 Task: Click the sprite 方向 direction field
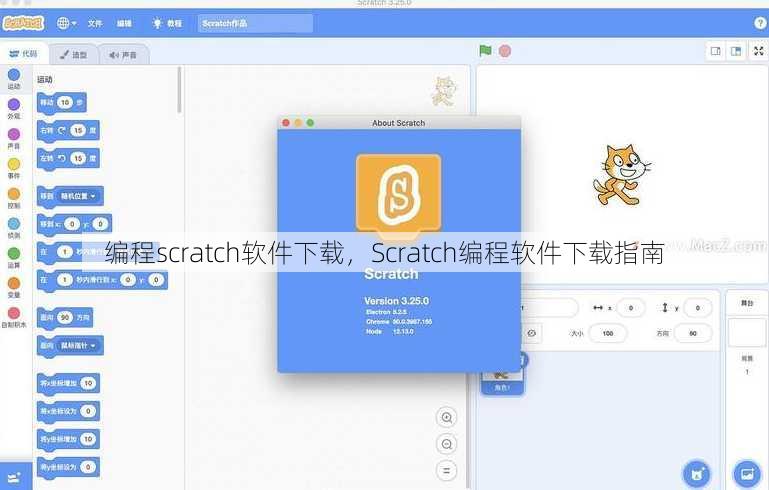pos(692,333)
